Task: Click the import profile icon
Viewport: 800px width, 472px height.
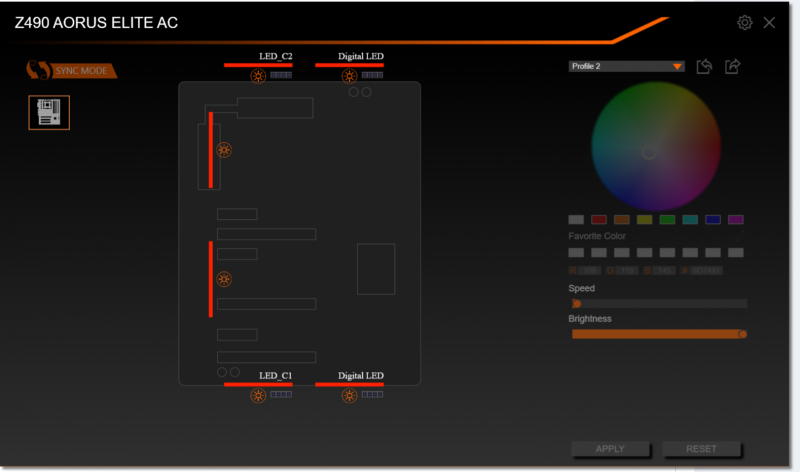Action: 704,66
